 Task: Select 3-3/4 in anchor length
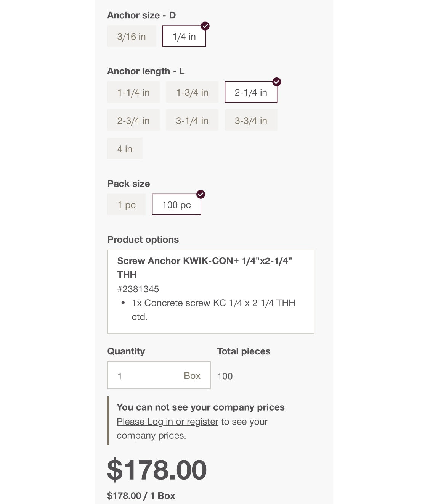(x=251, y=121)
